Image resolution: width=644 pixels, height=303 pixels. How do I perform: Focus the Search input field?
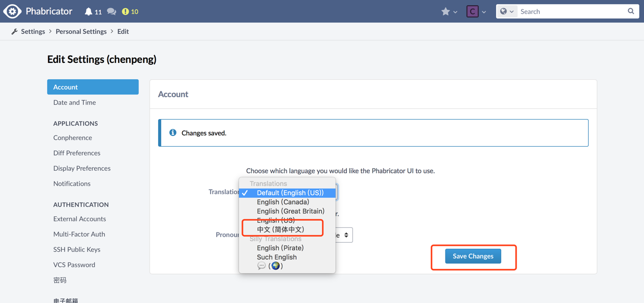click(x=572, y=11)
